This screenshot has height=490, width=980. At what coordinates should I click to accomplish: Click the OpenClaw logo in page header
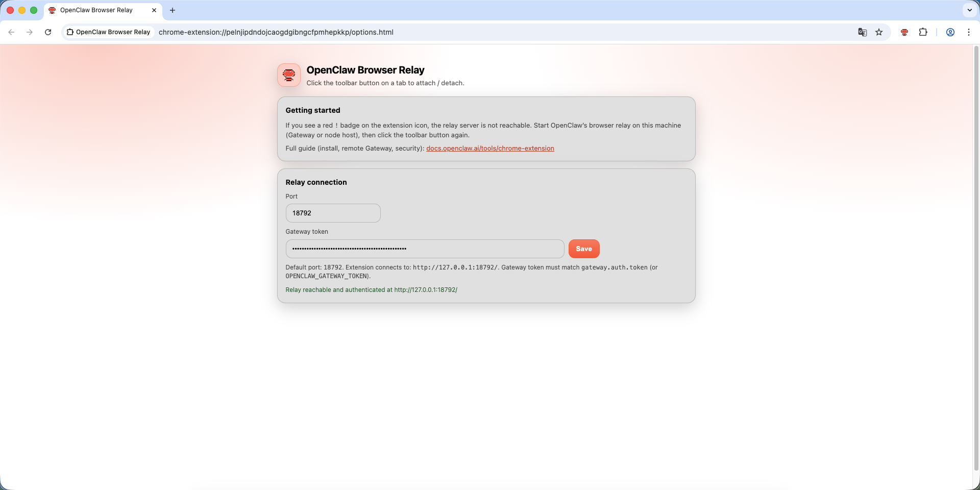click(289, 75)
